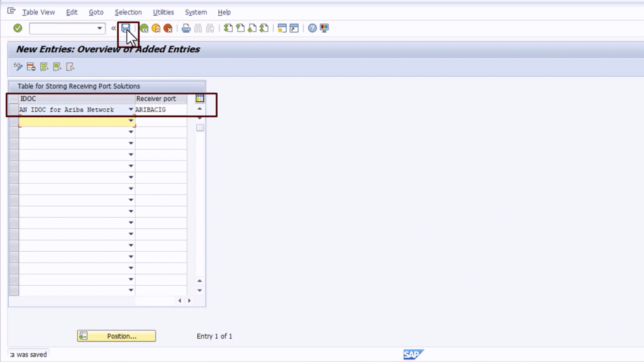
Task: Click the 'Entry 1 of 1' text
Action: coord(214,336)
